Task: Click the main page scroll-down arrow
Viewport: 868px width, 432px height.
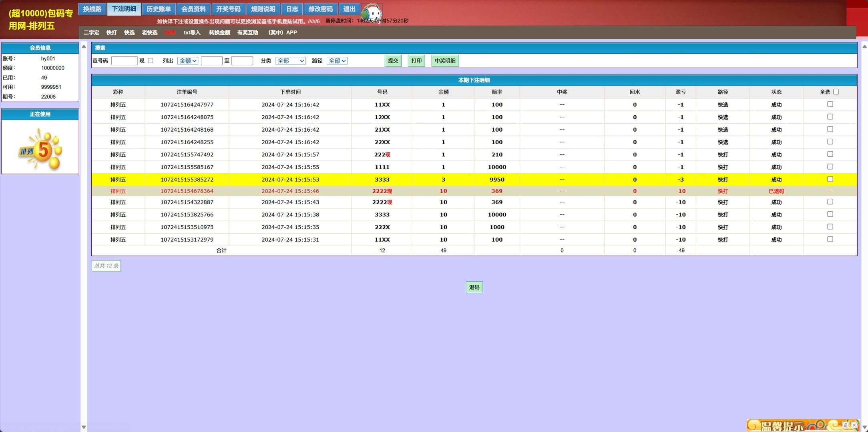Action: tap(864, 427)
